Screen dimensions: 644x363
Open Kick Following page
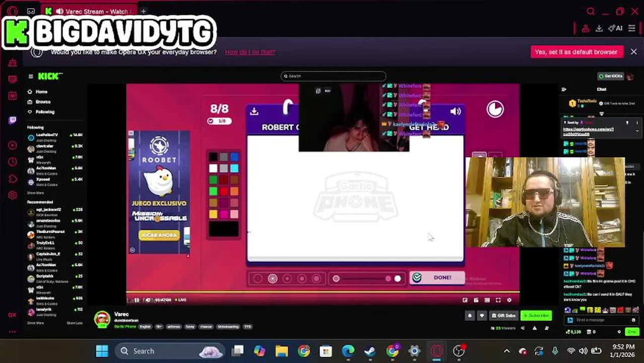coord(41,112)
